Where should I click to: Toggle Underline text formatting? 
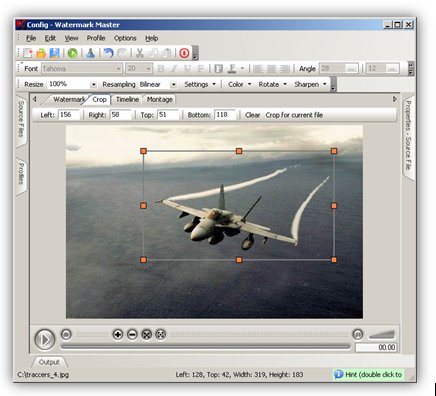coord(187,69)
